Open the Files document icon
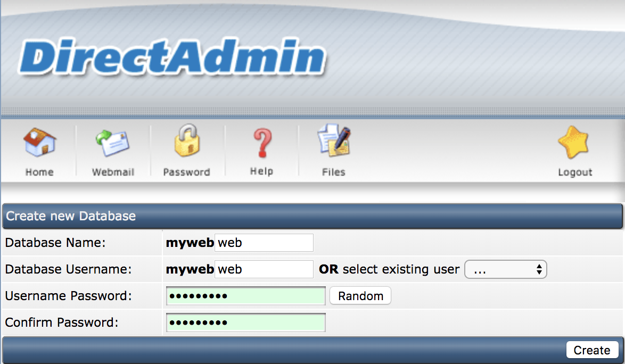This screenshot has height=364, width=625. pos(334,140)
